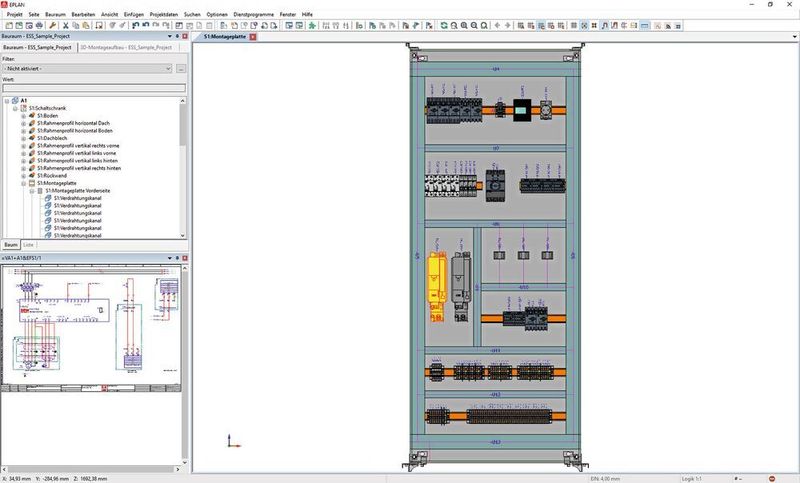Open the Projekt menu
This screenshot has width=800, height=483.
click(x=14, y=14)
